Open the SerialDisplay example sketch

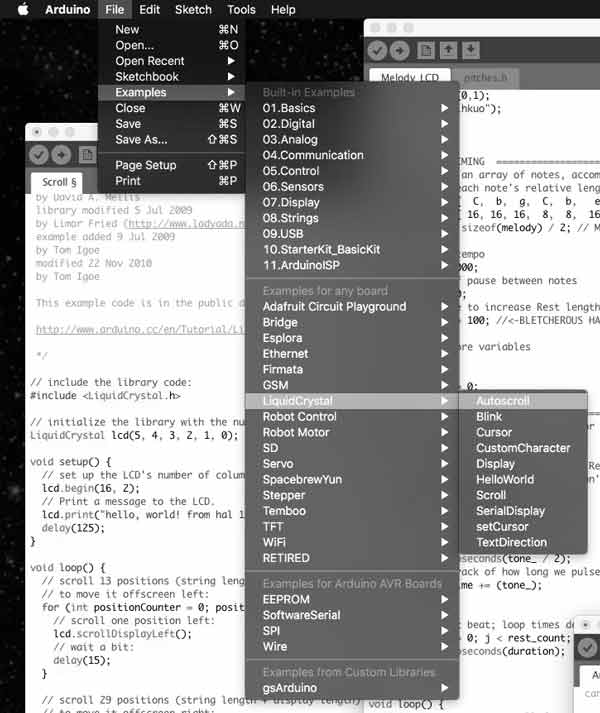[523, 511]
